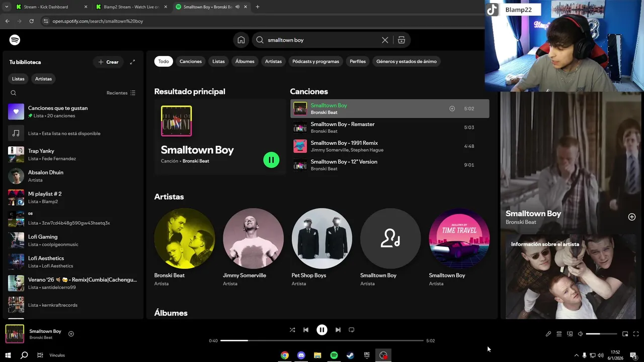Play Smalltown Boy - Remaster
The image size is (644, 362).
(x=389, y=127)
